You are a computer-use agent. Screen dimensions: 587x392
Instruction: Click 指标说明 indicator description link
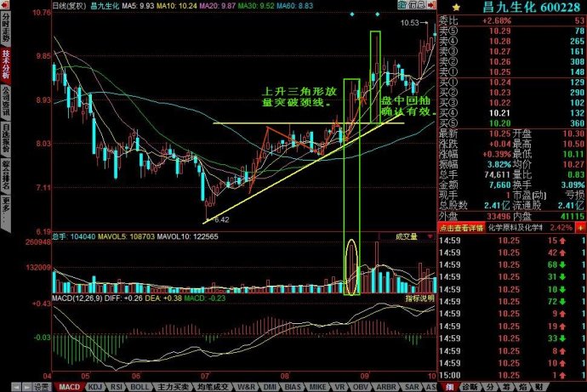click(419, 298)
